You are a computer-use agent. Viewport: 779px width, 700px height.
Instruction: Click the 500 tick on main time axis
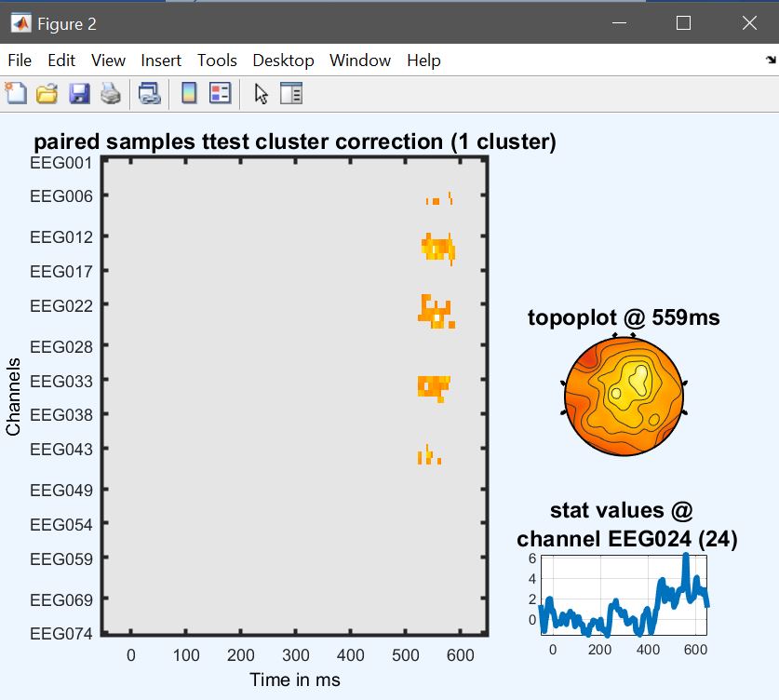[x=406, y=654]
